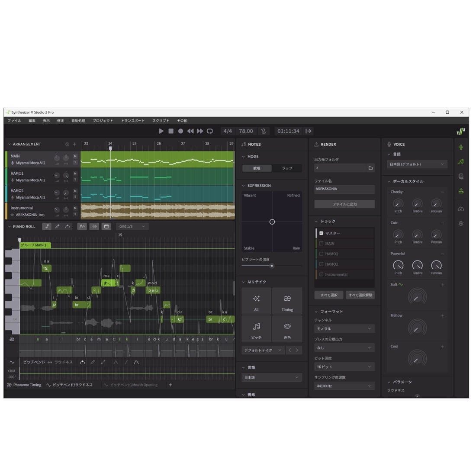
Task: Open dictionary panel from sidebar book icon
Action: point(461,177)
